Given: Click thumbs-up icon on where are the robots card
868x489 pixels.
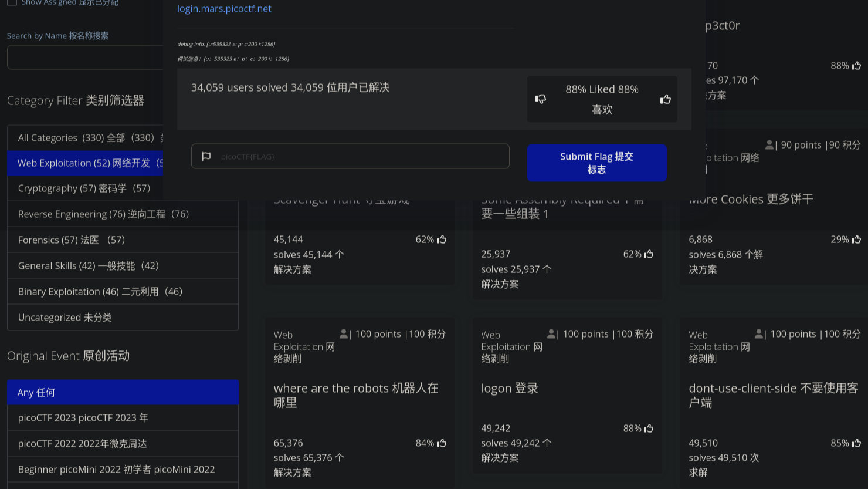Looking at the screenshot, I should [x=442, y=443].
